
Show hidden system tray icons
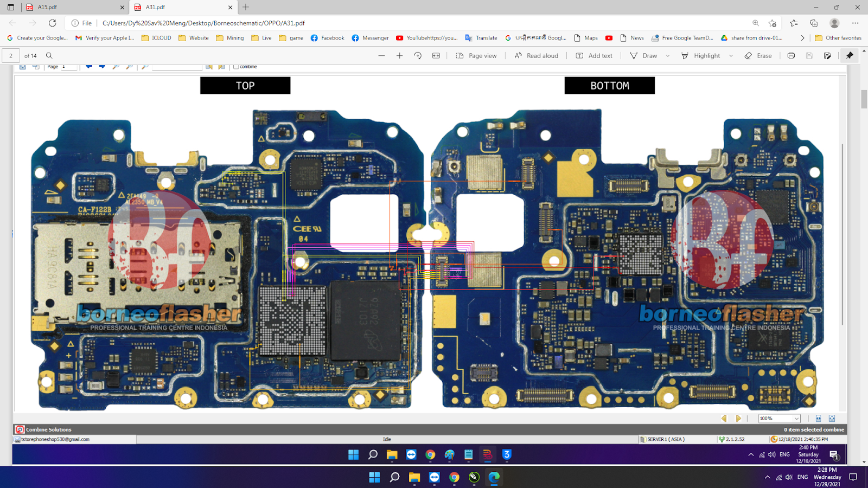pos(767,477)
